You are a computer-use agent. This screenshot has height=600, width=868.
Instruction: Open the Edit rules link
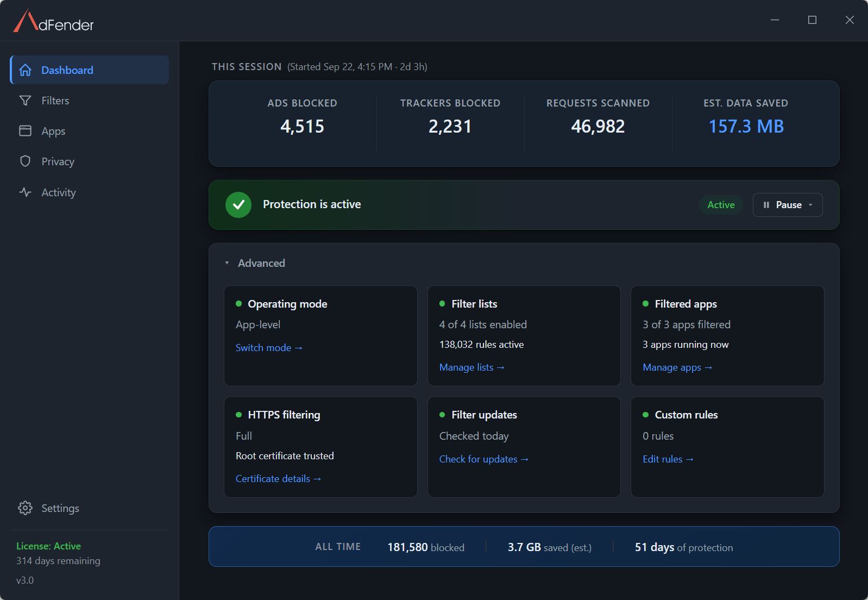(x=668, y=459)
